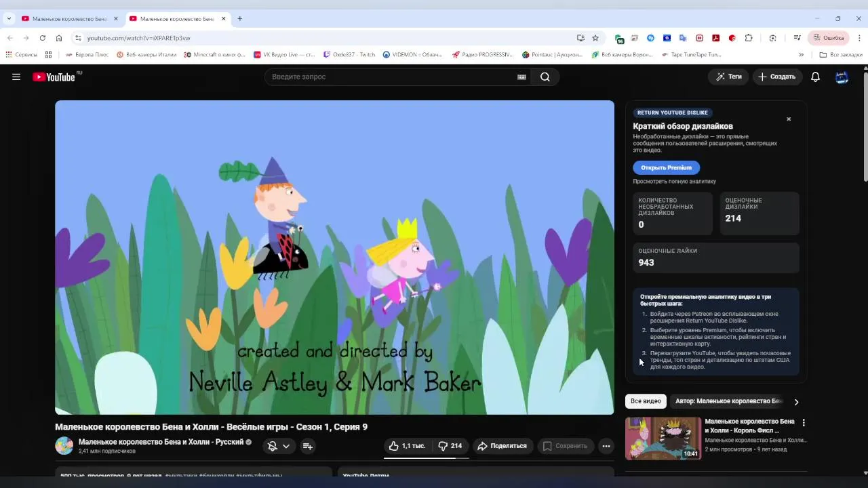Open the channel avatar of Бен и Холли
The height and width of the screenshot is (488, 868).
(64, 446)
